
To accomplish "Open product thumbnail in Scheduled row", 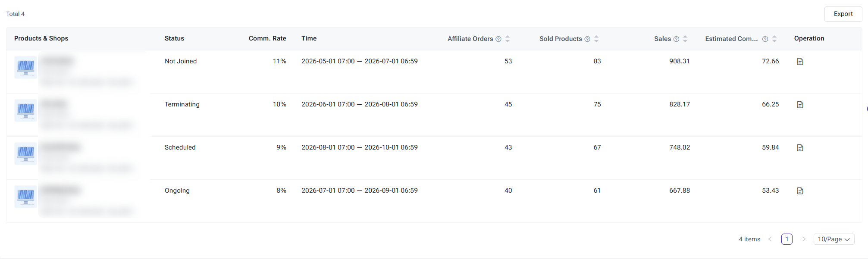I will 26,153.
